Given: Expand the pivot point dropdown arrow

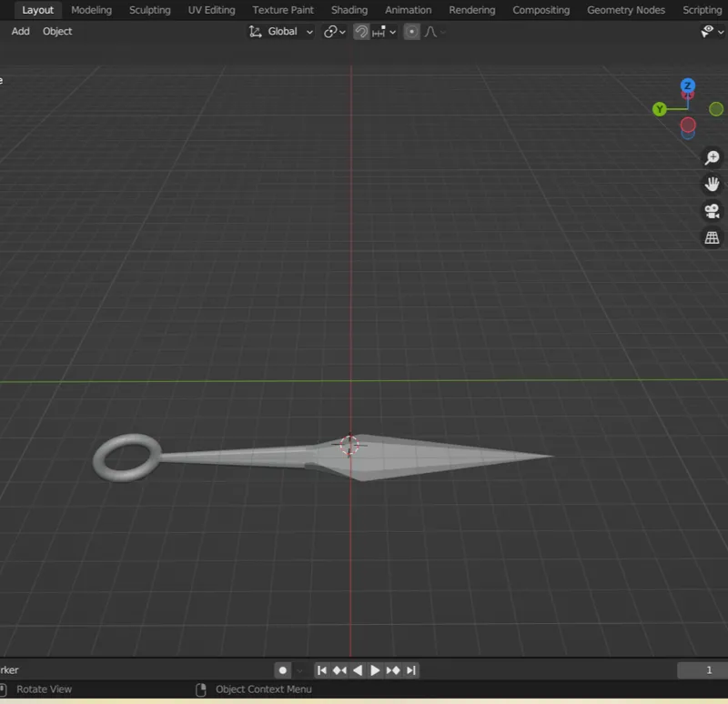Looking at the screenshot, I should pyautogui.click(x=343, y=32).
